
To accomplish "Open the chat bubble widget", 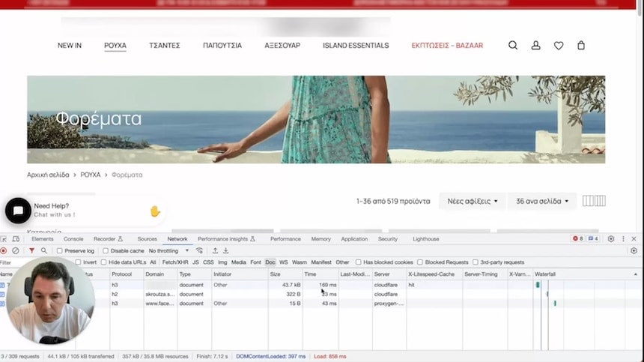I will (18, 211).
